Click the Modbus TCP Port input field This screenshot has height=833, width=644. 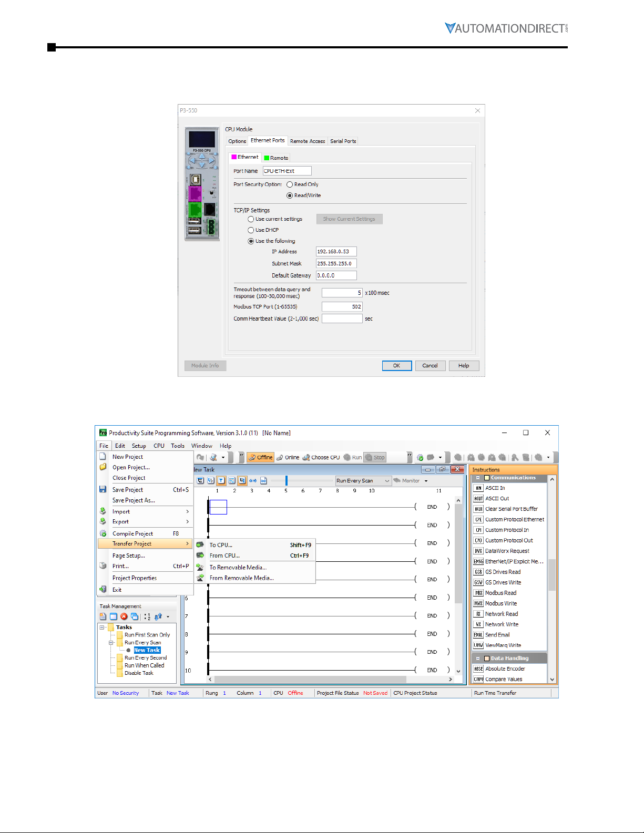[342, 306]
